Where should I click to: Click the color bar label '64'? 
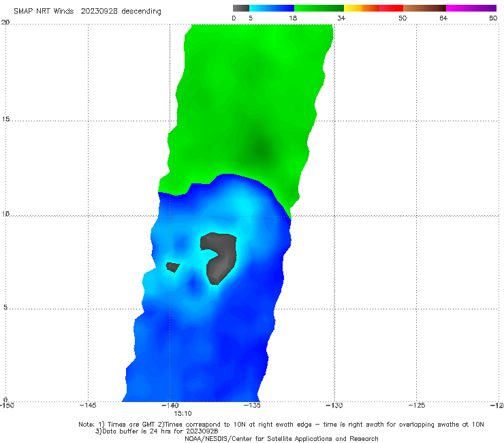[x=443, y=18]
